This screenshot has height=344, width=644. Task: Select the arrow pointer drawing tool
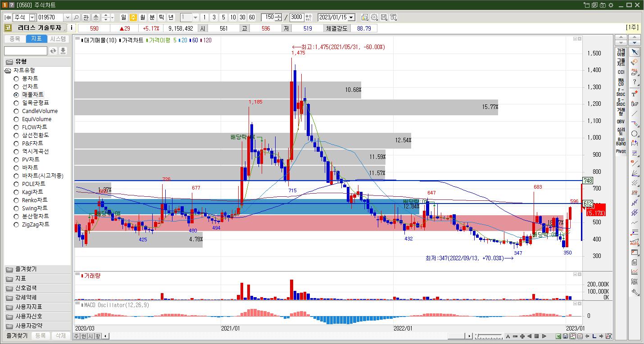pyautogui.click(x=635, y=52)
